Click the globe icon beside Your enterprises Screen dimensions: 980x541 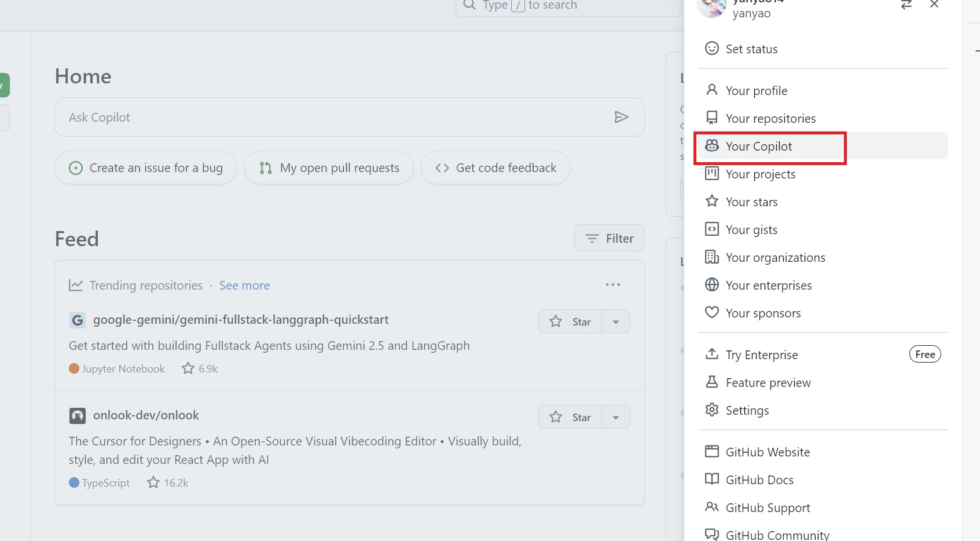point(712,284)
